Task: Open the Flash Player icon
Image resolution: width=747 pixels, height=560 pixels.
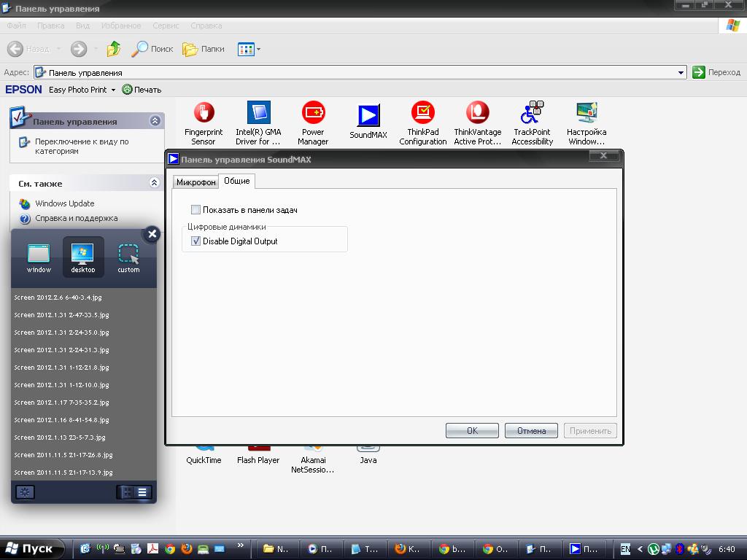Action: (258, 455)
